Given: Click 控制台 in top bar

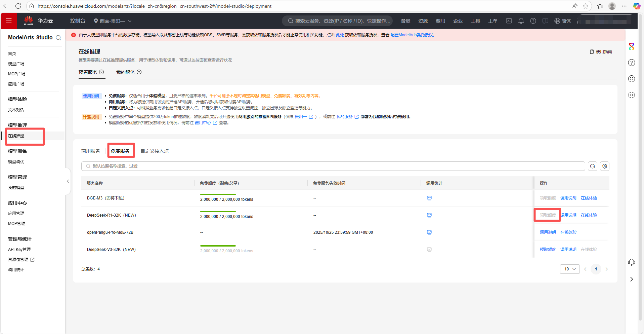Looking at the screenshot, I should click(x=78, y=21).
